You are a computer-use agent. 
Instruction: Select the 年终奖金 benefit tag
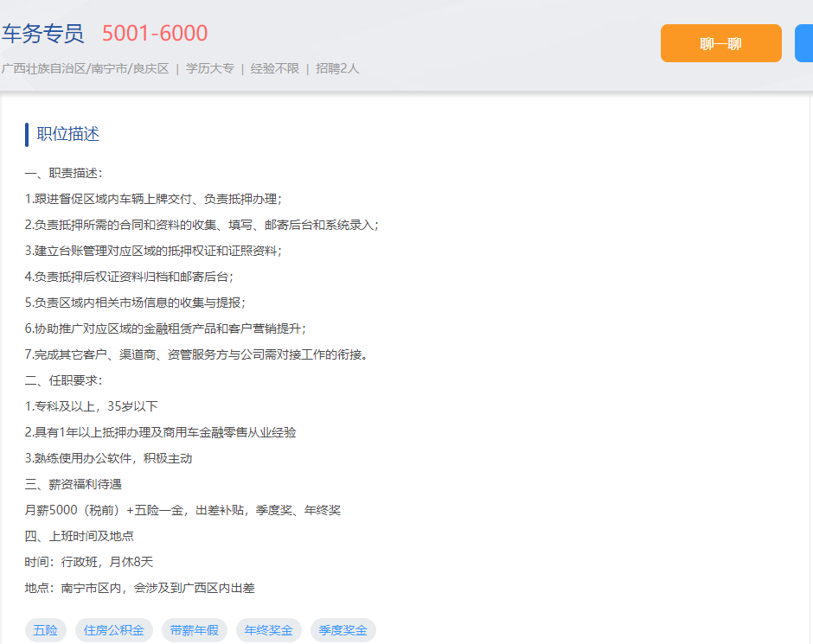269,630
